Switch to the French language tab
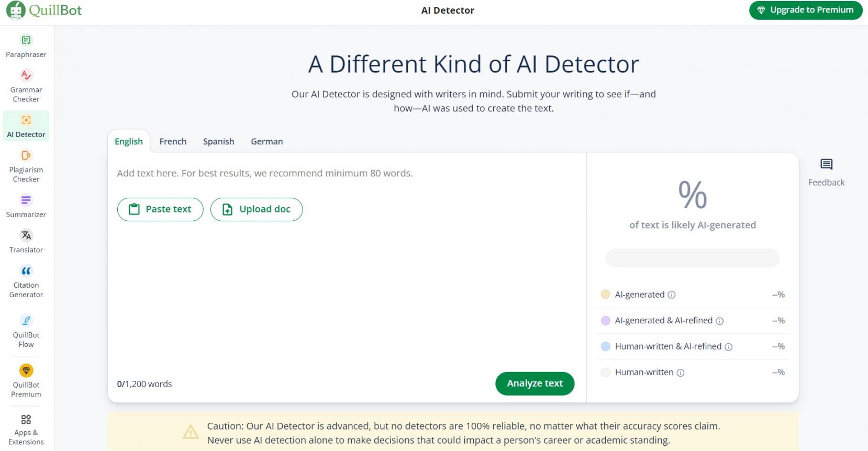The height and width of the screenshot is (451, 868). click(173, 142)
